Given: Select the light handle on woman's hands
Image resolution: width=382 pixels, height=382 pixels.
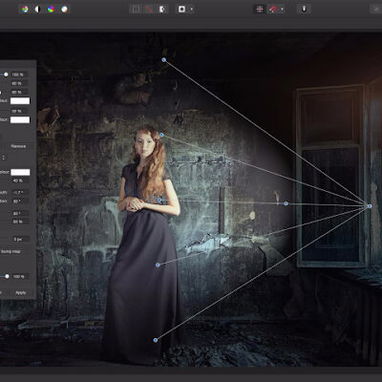Looking at the screenshot, I should click(159, 200).
